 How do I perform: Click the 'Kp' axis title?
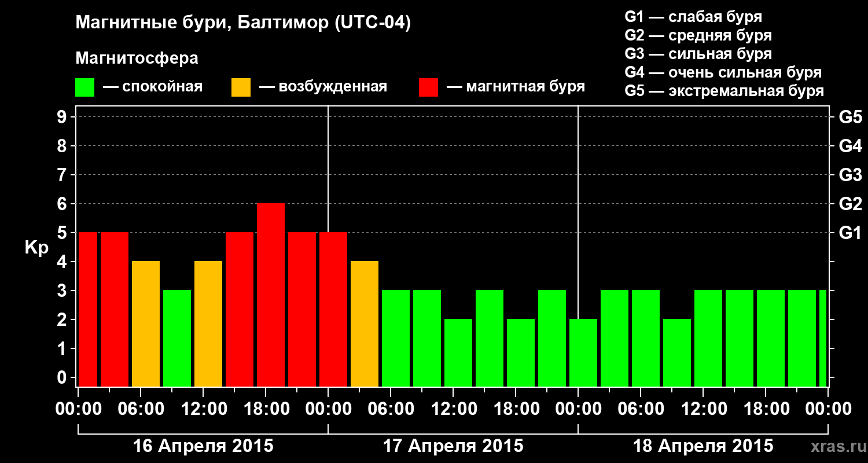(x=36, y=248)
